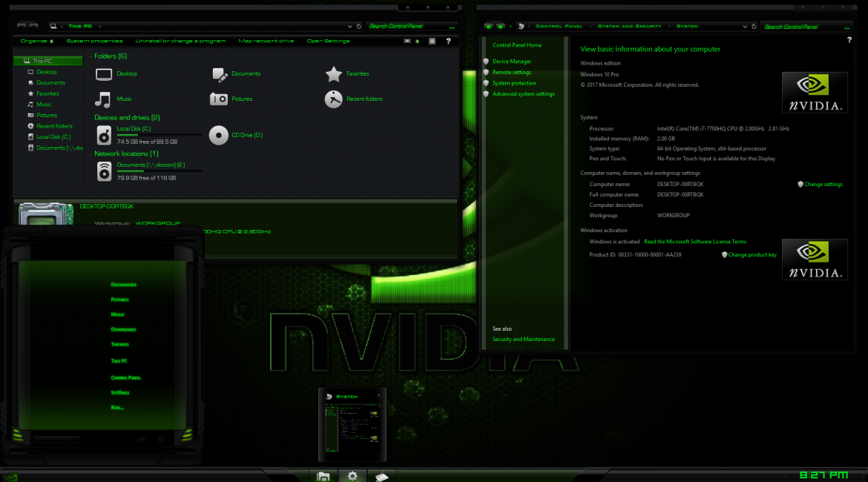Image resolution: width=868 pixels, height=482 pixels.
Task: Select the network drive icon for Documents (E:)
Action: click(104, 171)
